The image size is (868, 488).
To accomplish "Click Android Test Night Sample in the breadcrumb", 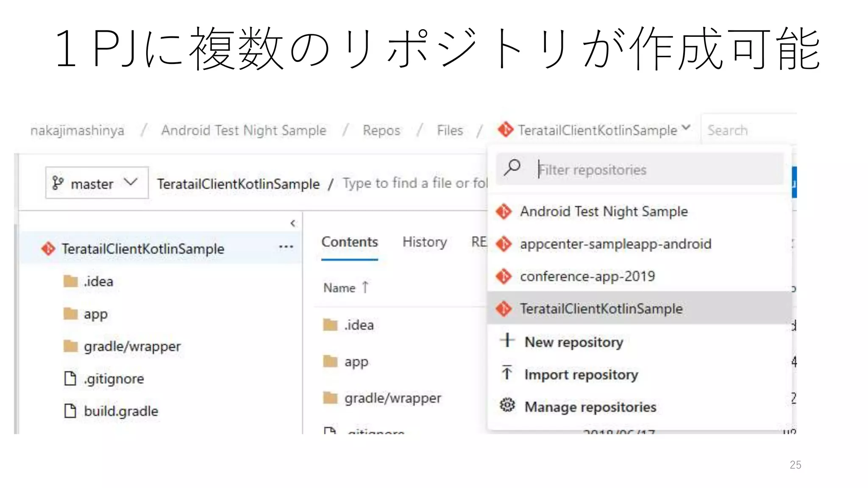I will pyautogui.click(x=244, y=130).
